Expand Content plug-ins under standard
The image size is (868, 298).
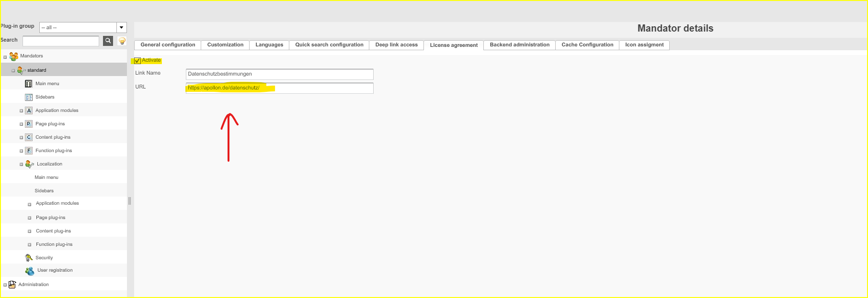[21, 138]
